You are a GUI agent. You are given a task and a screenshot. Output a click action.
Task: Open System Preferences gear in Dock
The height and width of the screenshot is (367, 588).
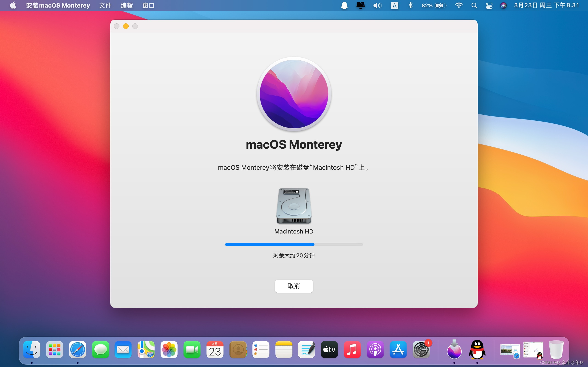[421, 350]
